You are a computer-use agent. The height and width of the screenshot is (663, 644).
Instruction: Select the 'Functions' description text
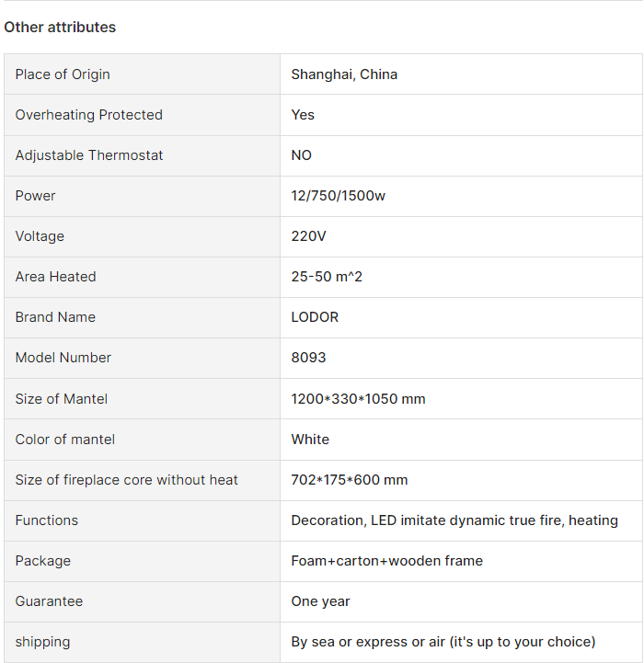(x=454, y=520)
